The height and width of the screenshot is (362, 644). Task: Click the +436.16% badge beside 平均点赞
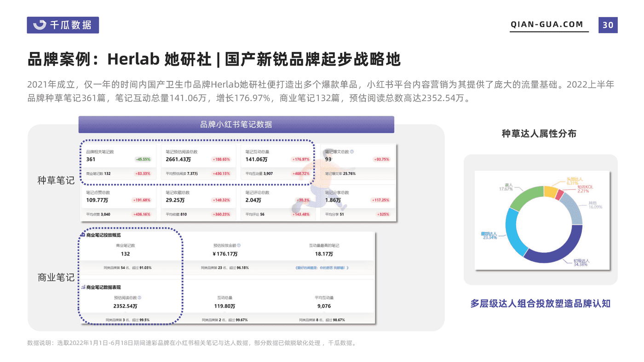[x=142, y=215]
